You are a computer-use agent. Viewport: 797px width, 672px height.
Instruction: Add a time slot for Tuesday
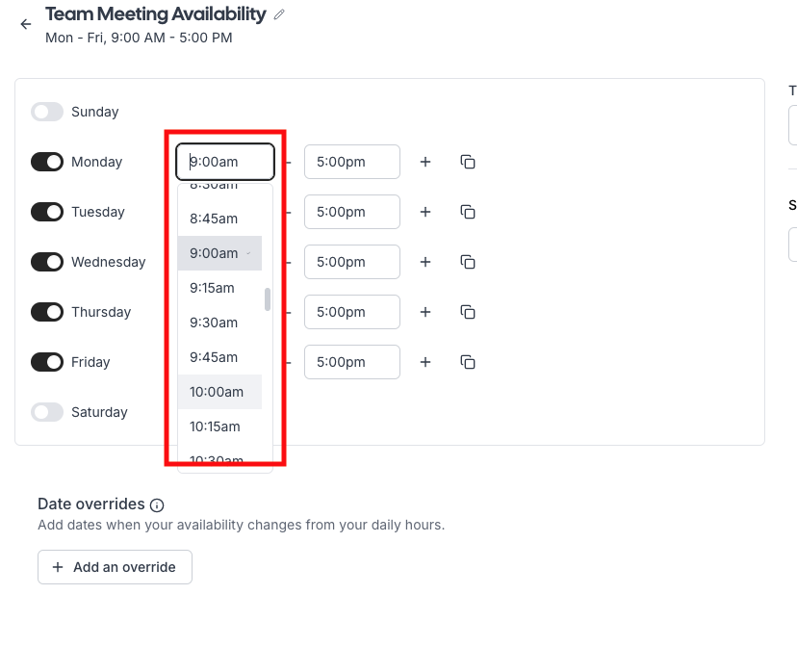[x=425, y=212]
